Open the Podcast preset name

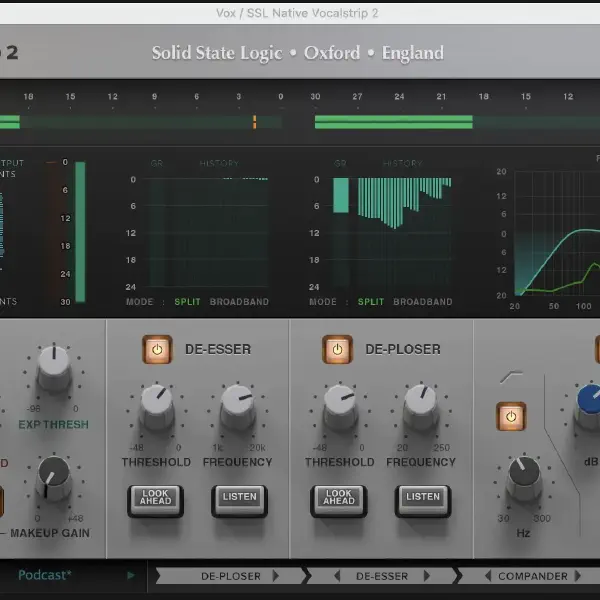click(45, 575)
